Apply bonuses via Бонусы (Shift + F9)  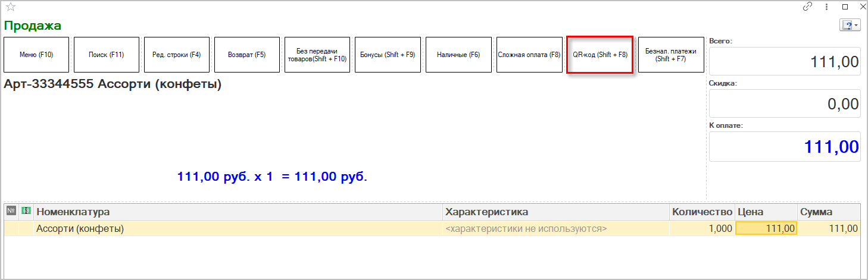388,55
